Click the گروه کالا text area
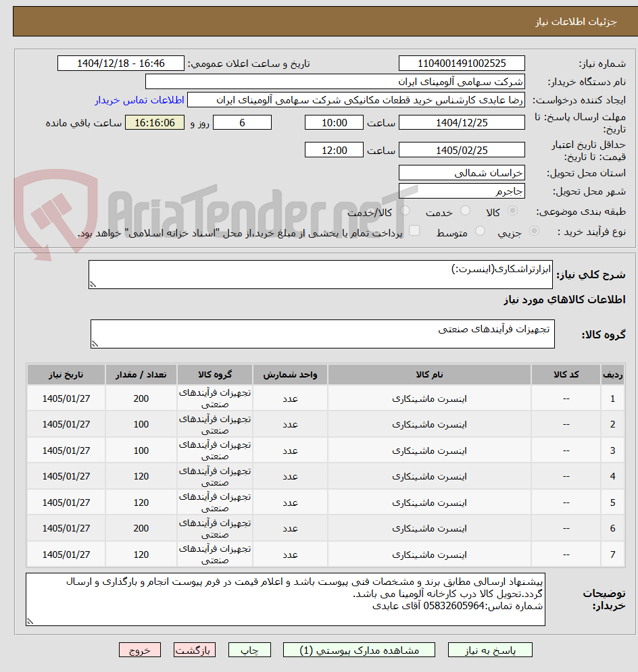The width and height of the screenshot is (638, 672). 322,334
